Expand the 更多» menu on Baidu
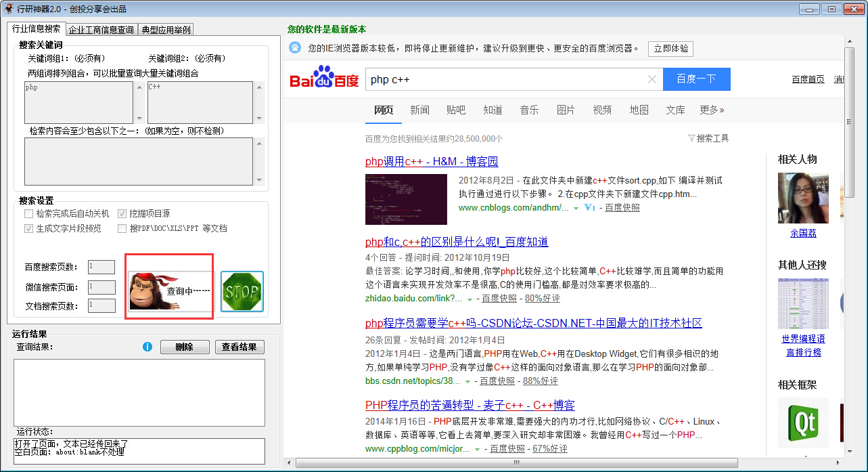 coord(712,110)
